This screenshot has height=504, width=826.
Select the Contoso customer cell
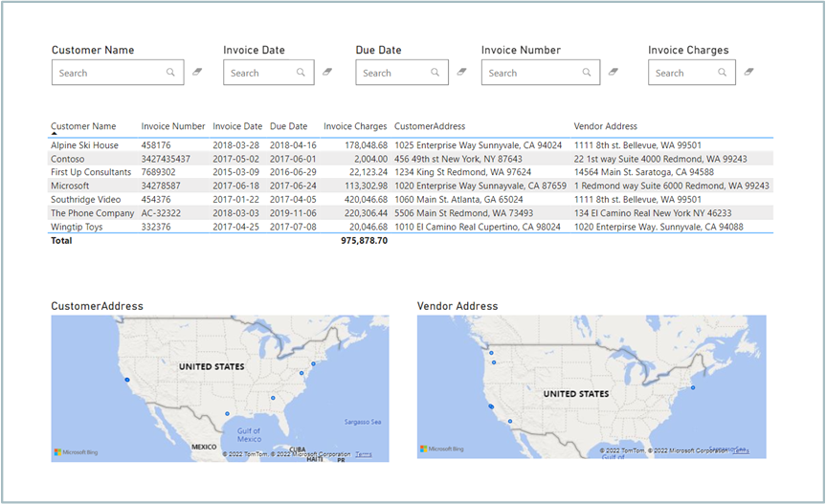click(67, 159)
